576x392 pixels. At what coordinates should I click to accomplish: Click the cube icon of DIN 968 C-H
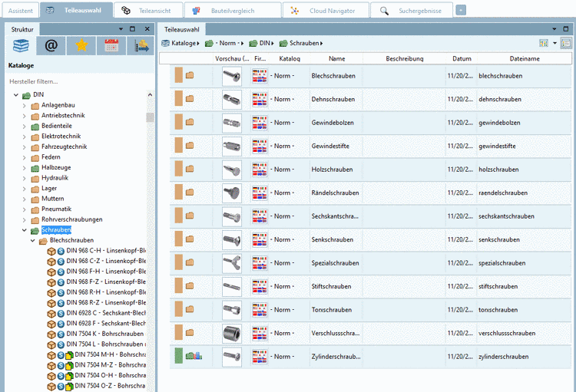click(x=51, y=252)
